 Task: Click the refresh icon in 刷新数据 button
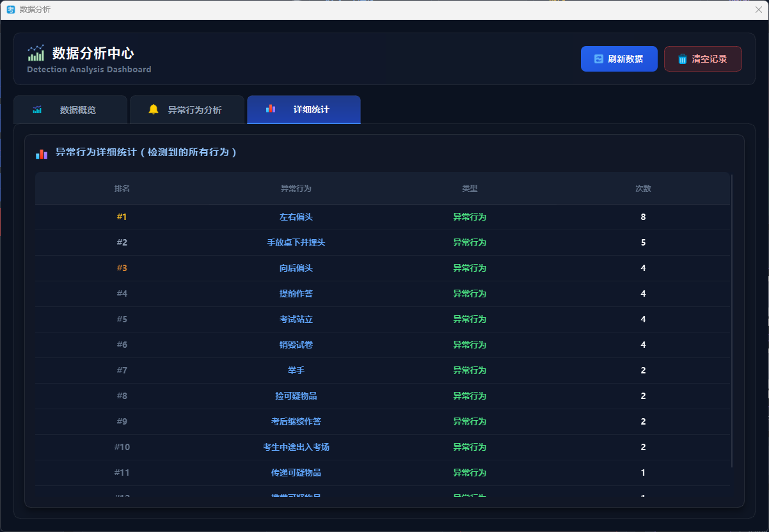[599, 59]
